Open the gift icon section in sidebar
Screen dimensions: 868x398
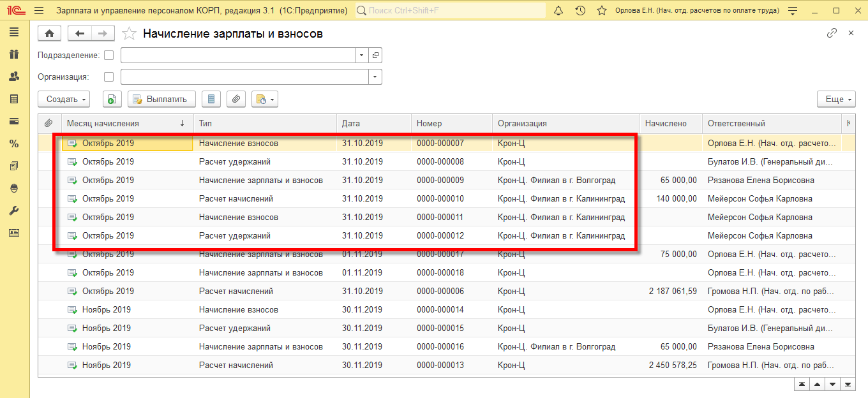tap(14, 54)
